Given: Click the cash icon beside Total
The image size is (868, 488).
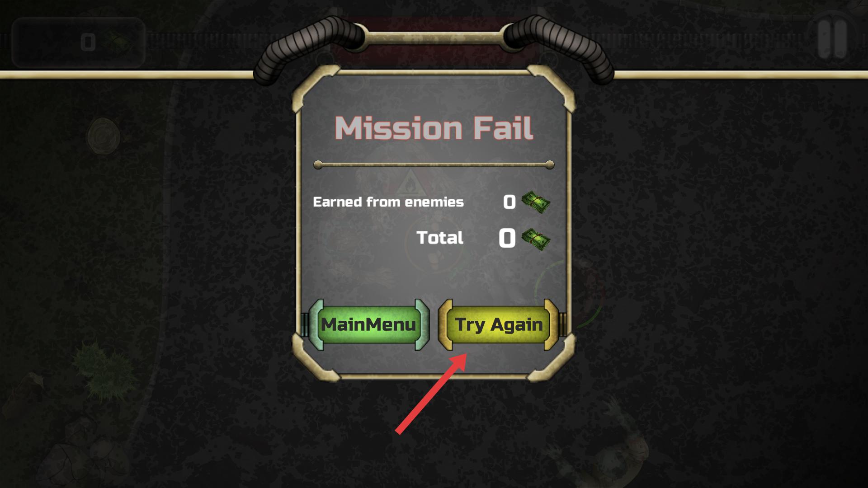Looking at the screenshot, I should [x=536, y=239].
